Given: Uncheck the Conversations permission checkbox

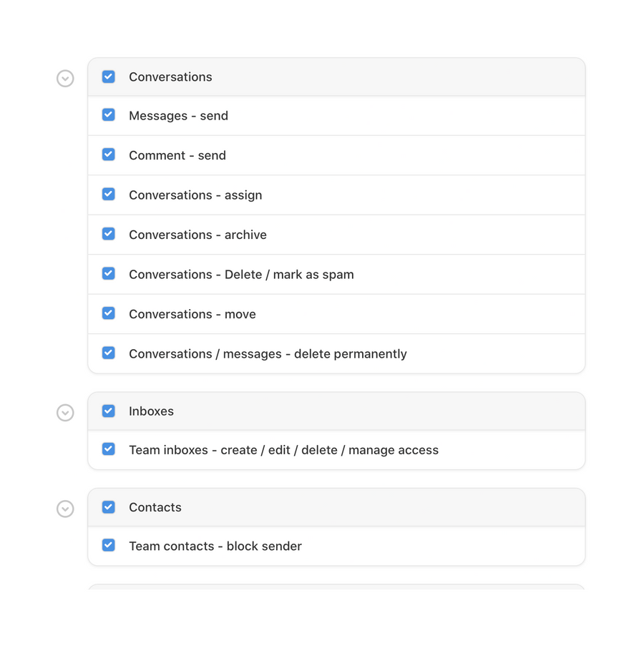Looking at the screenshot, I should click(x=109, y=77).
